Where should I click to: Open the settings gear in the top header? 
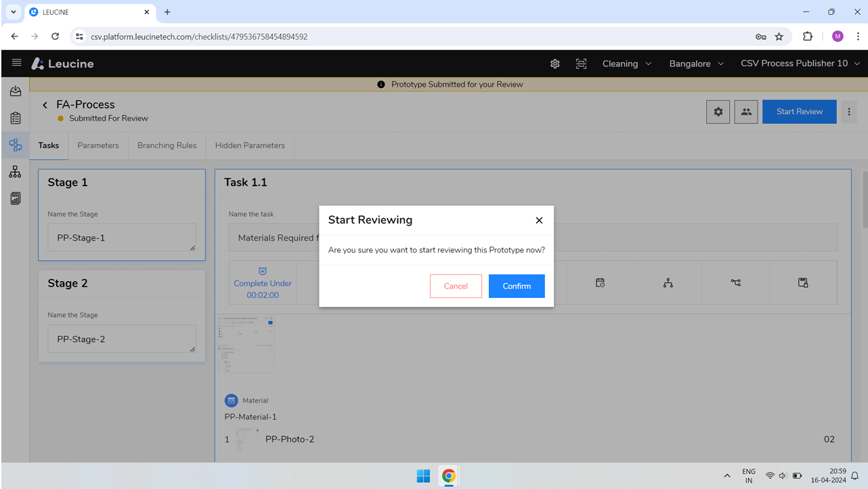pyautogui.click(x=555, y=63)
